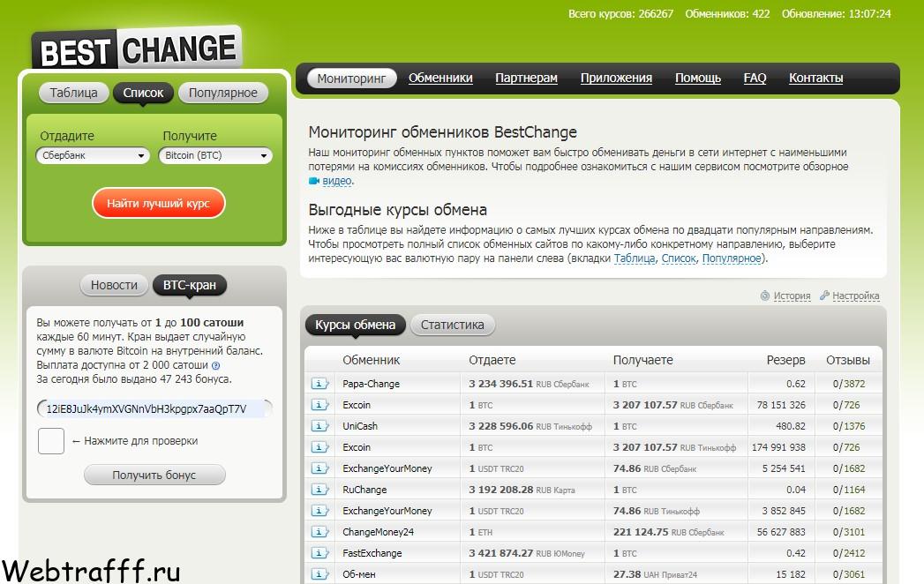Follow the видео link
Image resolution: width=924 pixels, height=584 pixels.
tap(337, 181)
